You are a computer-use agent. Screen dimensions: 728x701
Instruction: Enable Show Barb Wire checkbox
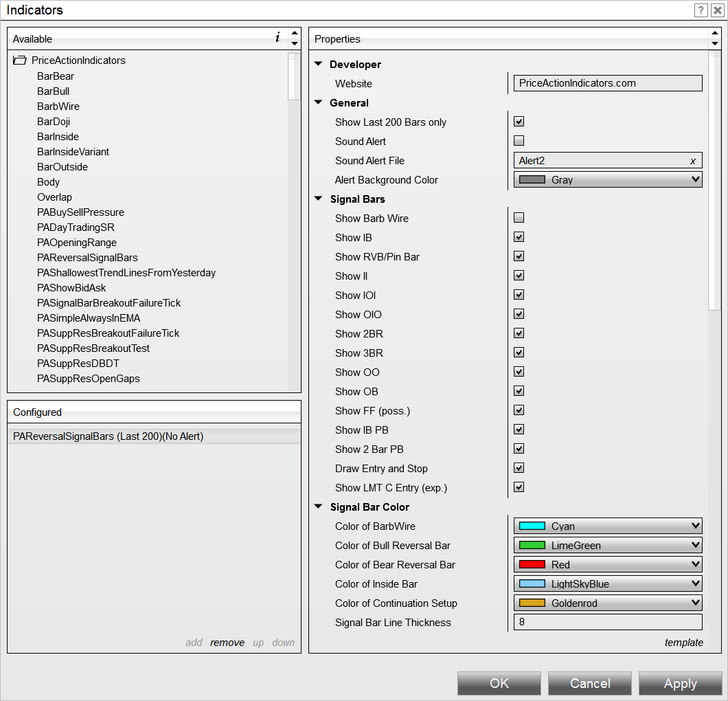tap(519, 218)
